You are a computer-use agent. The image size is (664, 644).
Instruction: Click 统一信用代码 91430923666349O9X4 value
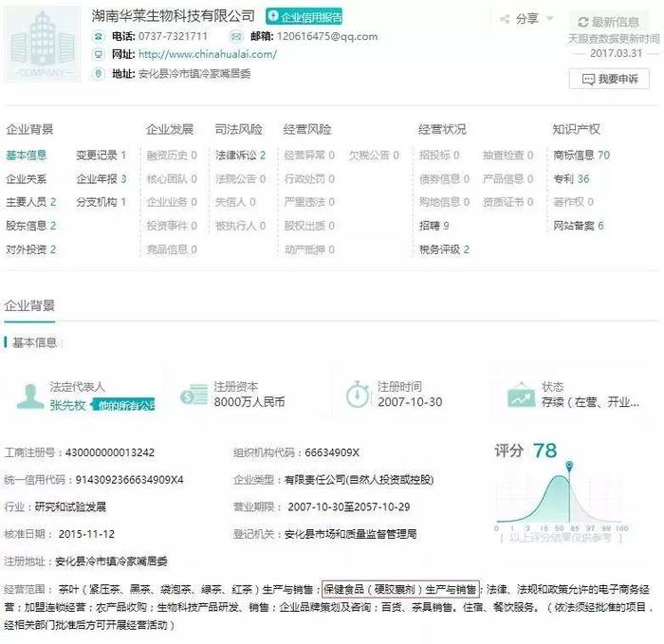[129, 480]
